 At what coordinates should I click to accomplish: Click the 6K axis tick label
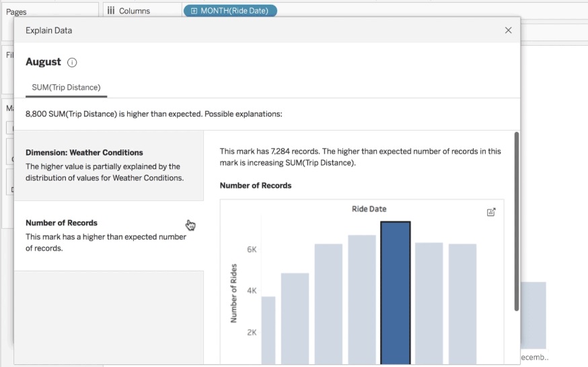click(252, 249)
